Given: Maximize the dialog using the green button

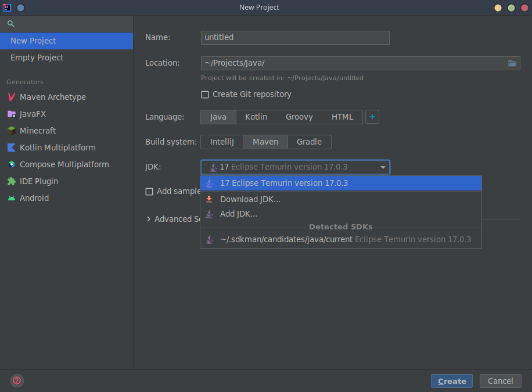Looking at the screenshot, I should 511,8.
